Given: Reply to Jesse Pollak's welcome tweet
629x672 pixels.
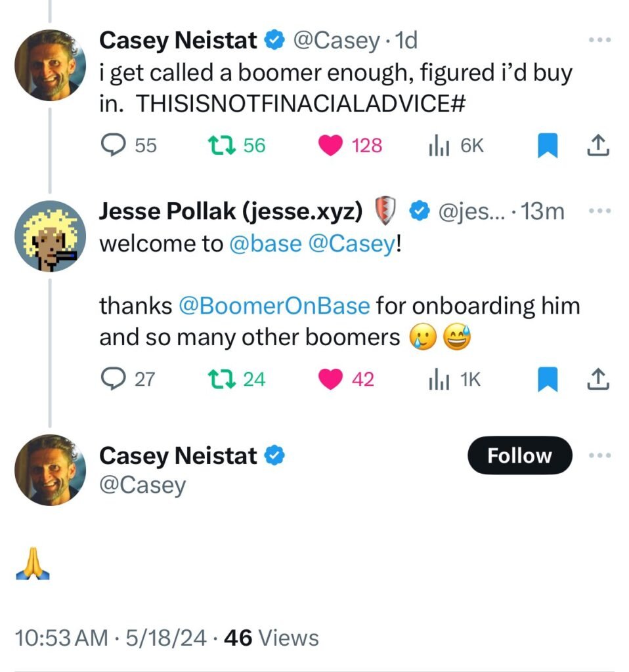Looking at the screenshot, I should click(112, 379).
